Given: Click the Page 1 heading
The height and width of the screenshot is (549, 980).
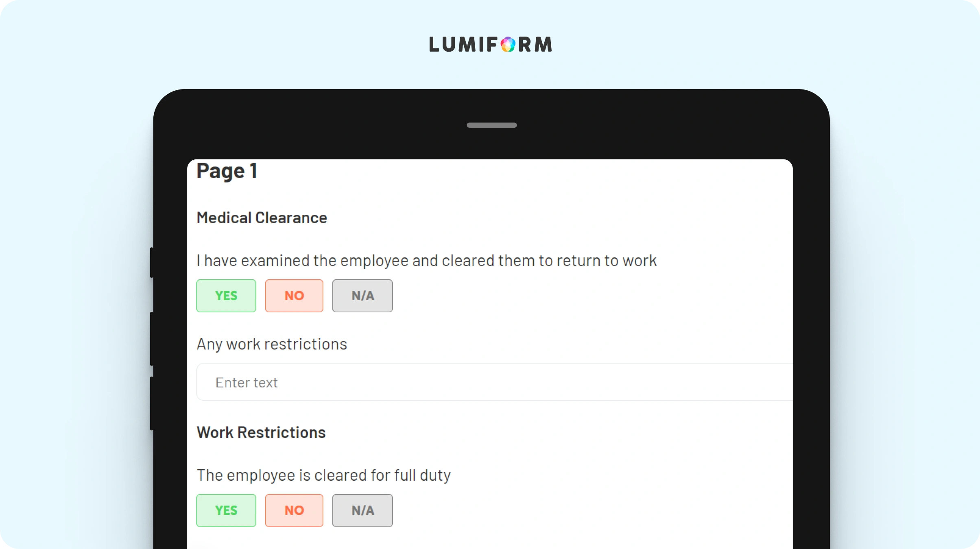Looking at the screenshot, I should [x=227, y=170].
